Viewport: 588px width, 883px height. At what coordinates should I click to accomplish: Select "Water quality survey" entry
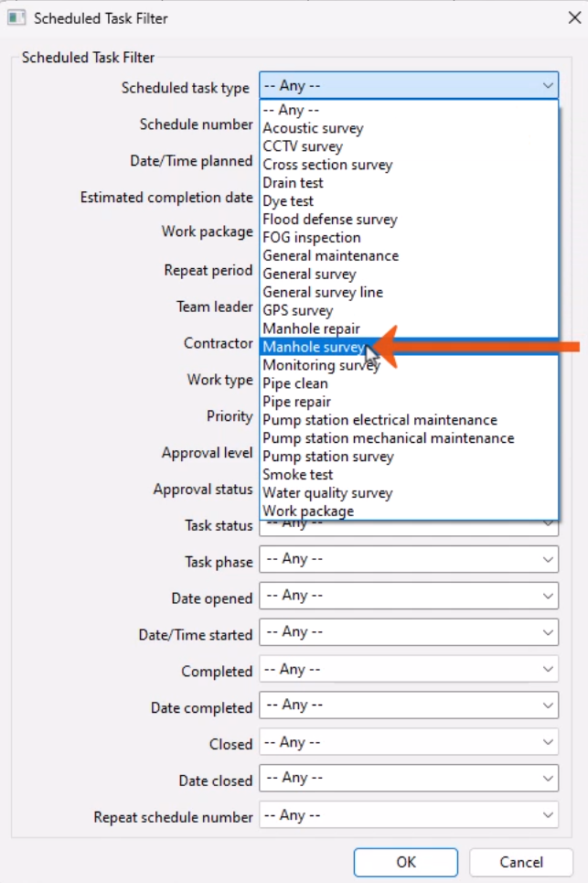tap(327, 492)
